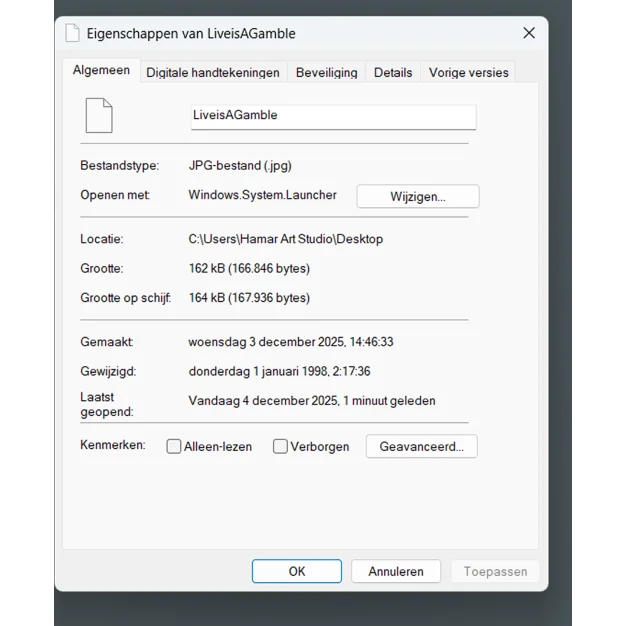Open the Geavanceerd attributes options
The width and height of the screenshot is (626, 626).
click(x=421, y=447)
